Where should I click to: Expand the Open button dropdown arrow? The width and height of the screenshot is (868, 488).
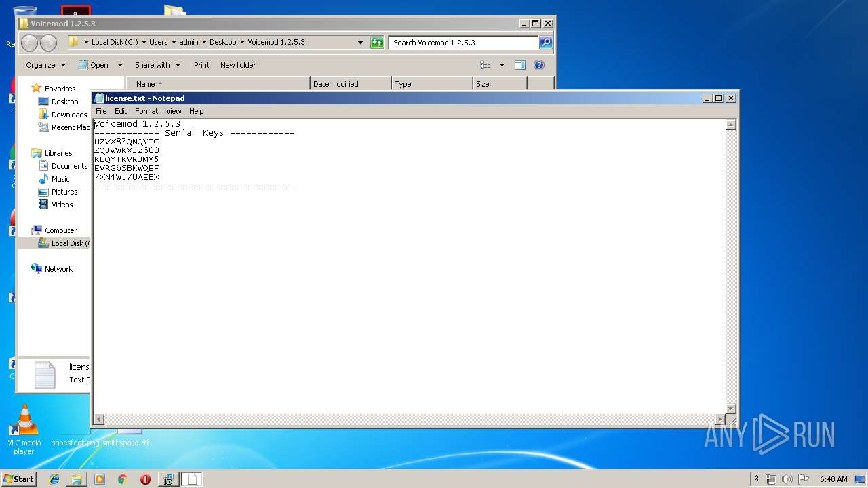pos(120,65)
